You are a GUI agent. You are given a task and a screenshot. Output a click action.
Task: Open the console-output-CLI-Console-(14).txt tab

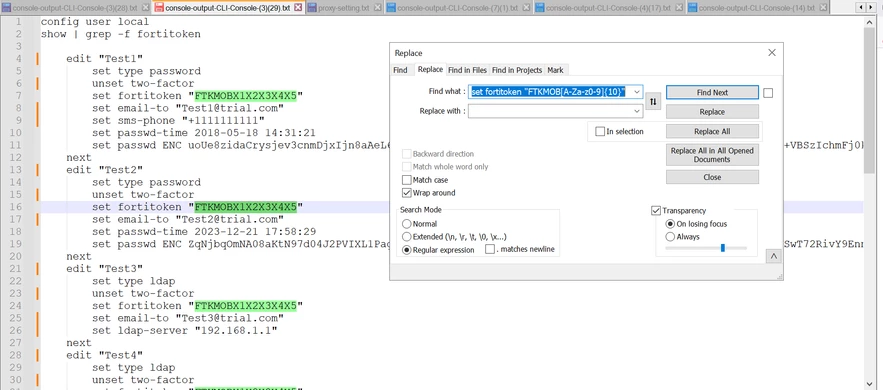tap(757, 8)
